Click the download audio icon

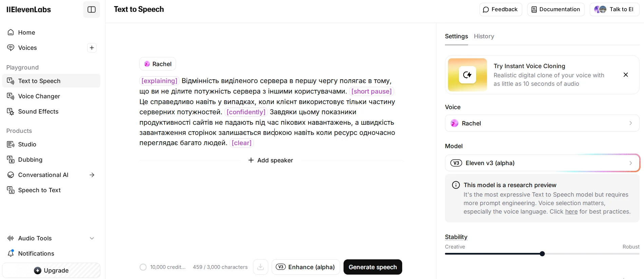pos(260,267)
